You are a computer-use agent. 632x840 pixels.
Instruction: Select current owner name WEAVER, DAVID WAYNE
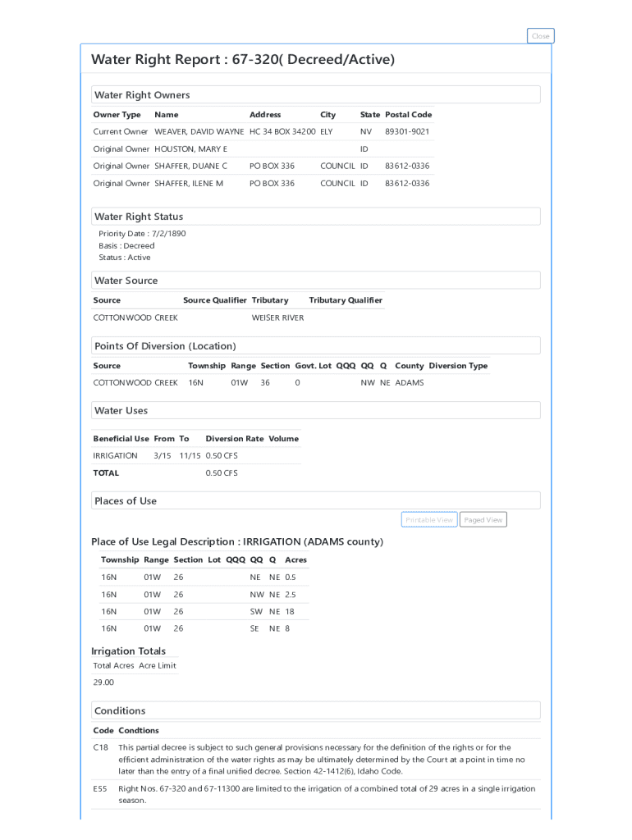[199, 132]
